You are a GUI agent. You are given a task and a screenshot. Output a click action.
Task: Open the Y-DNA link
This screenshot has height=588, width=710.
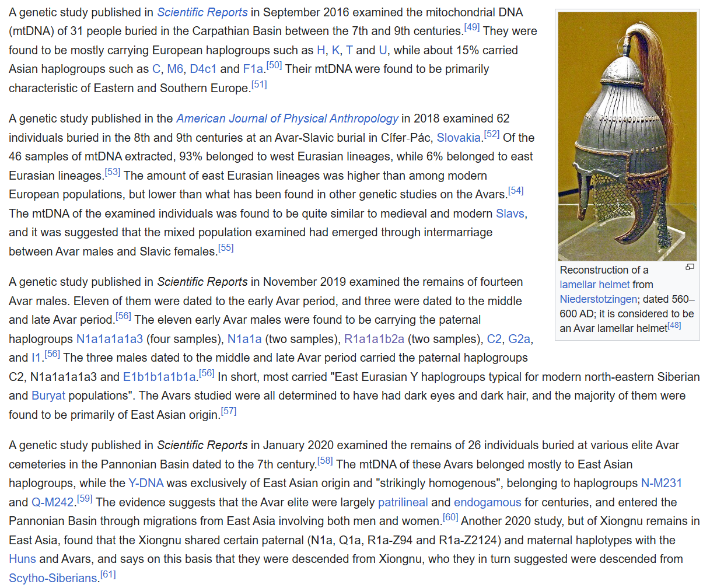(x=146, y=483)
